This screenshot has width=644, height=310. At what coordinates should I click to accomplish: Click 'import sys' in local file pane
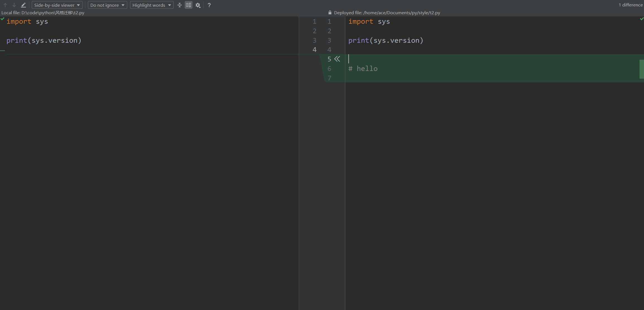[x=27, y=22]
